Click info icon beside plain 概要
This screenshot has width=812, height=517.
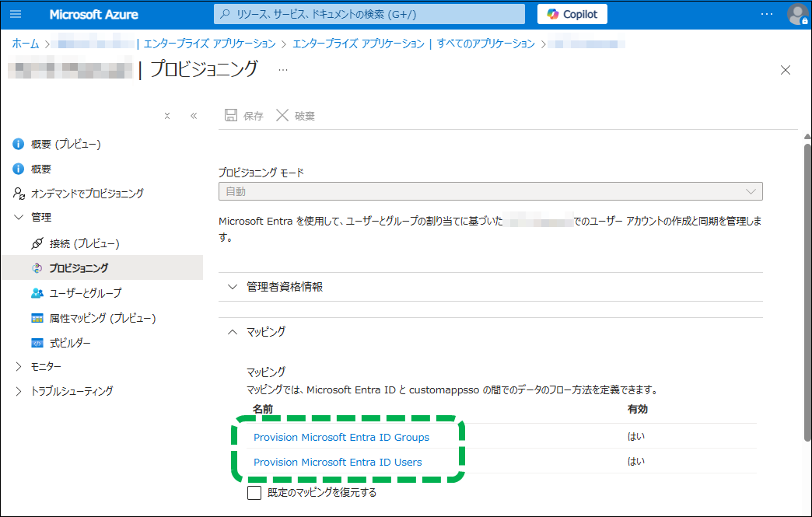tap(18, 169)
